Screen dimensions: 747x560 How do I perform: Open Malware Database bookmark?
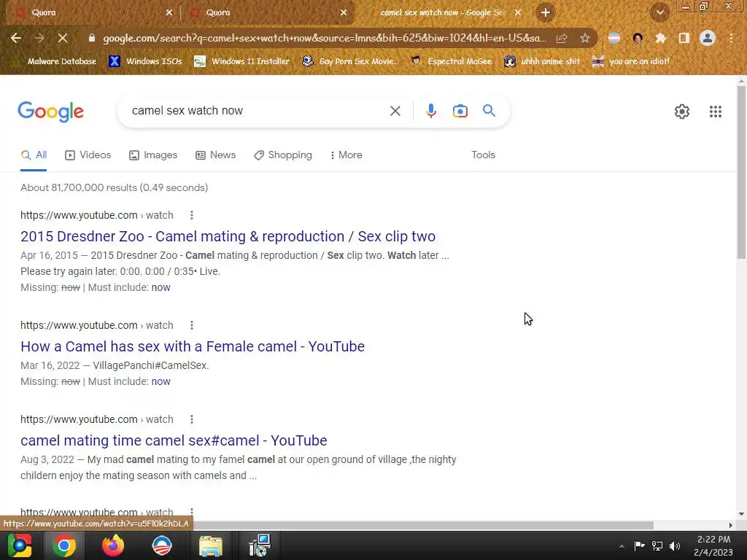(x=55, y=61)
